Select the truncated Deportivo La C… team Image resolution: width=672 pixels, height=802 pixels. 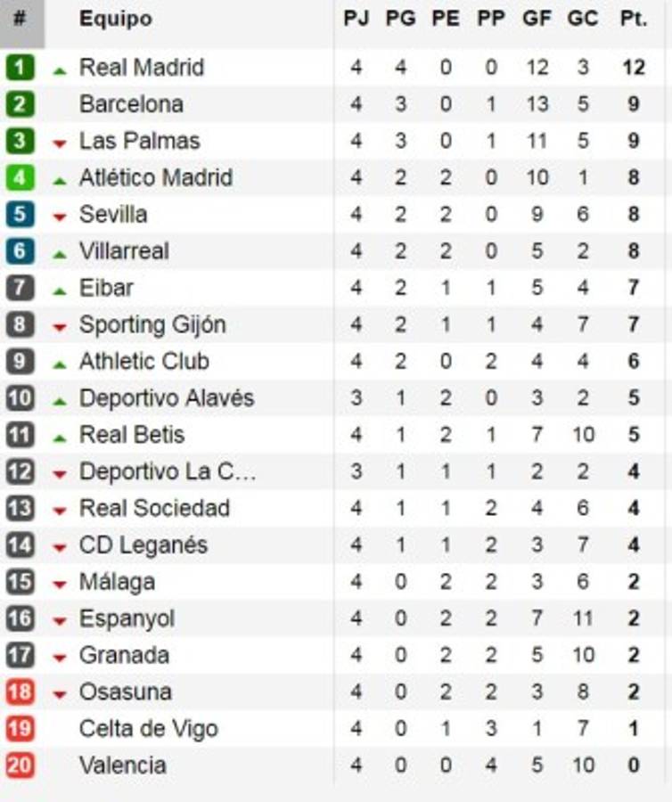(167, 471)
